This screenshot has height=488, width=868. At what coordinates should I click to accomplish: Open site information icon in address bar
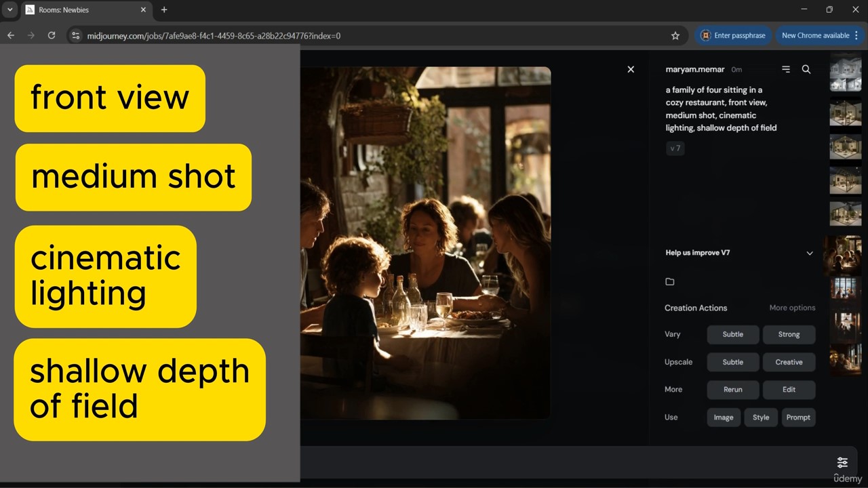[x=76, y=35]
